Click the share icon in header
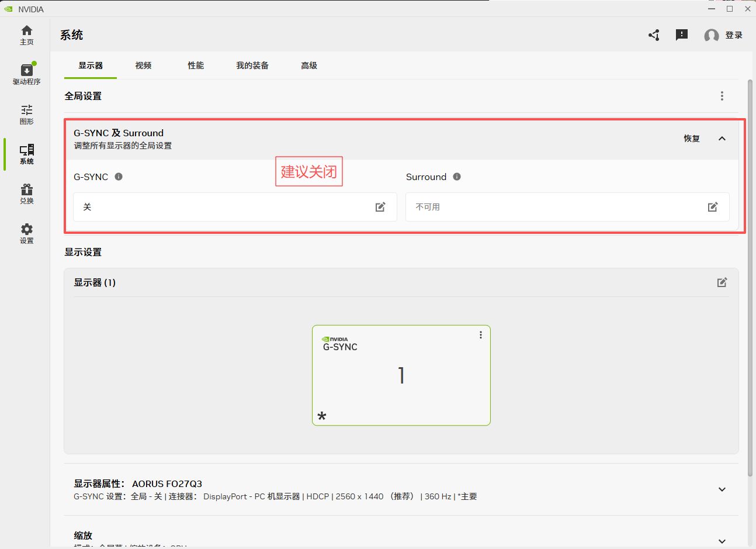This screenshot has width=756, height=549. coord(654,35)
